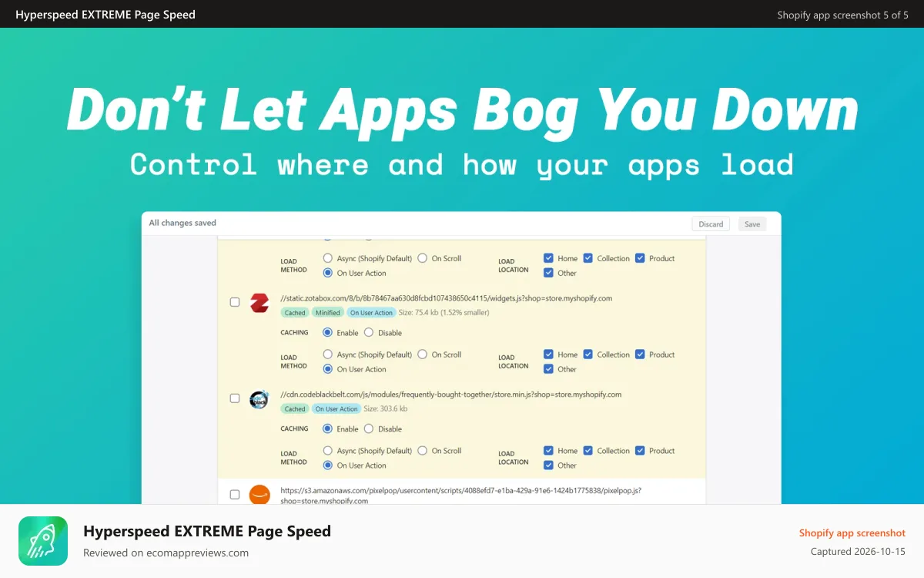Viewport: 924px width, 578px height.
Task: Click Hyperspeed EXTREME Page Speed title in top bar
Action: 105,15
